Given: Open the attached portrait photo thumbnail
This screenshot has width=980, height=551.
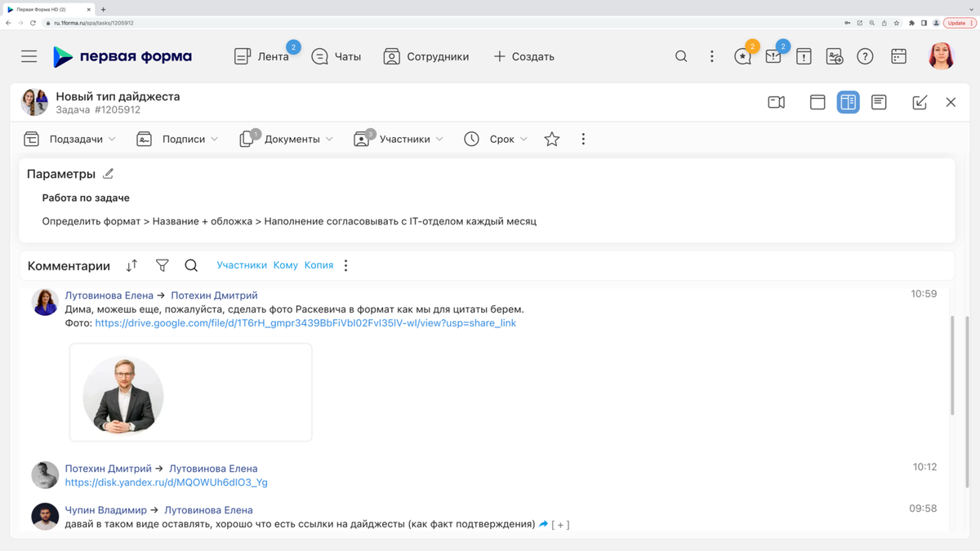Looking at the screenshot, I should pyautogui.click(x=123, y=395).
